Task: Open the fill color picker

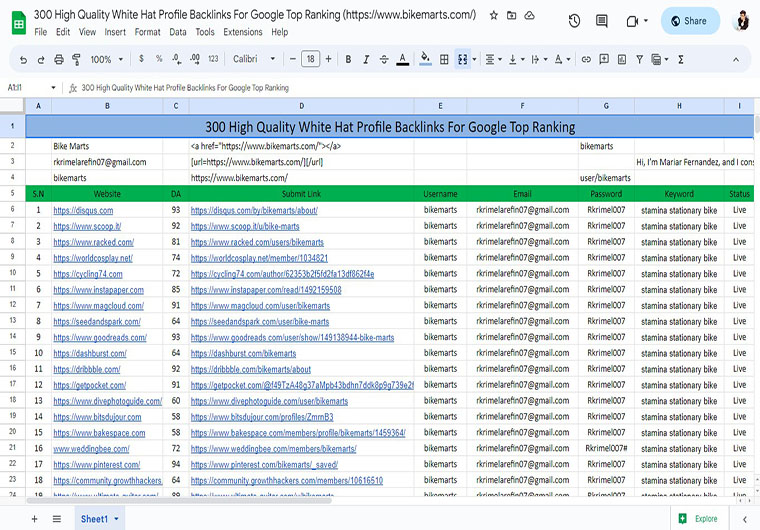Action: click(426, 59)
